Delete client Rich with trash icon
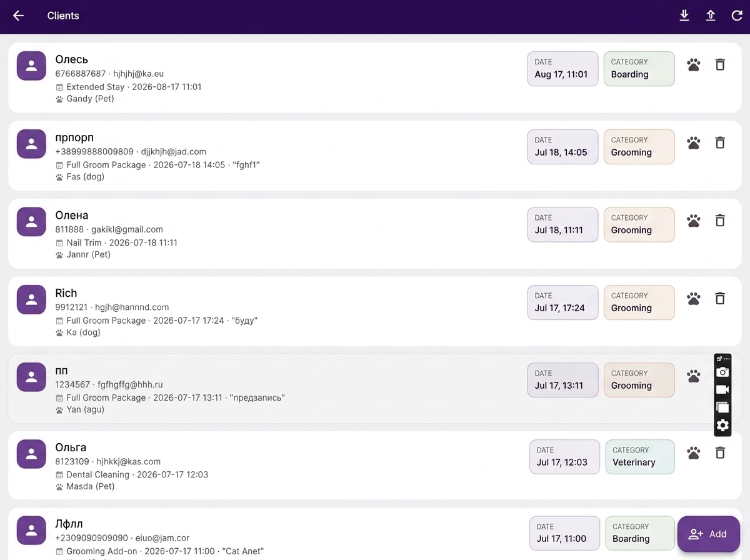Viewport: 750px width, 560px height. [x=720, y=298]
